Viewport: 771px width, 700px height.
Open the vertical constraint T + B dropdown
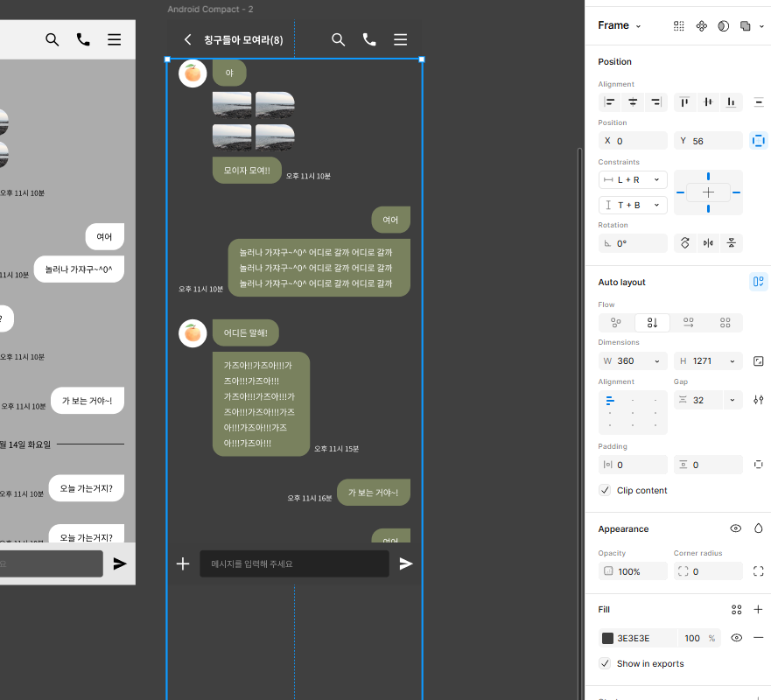[x=633, y=205]
